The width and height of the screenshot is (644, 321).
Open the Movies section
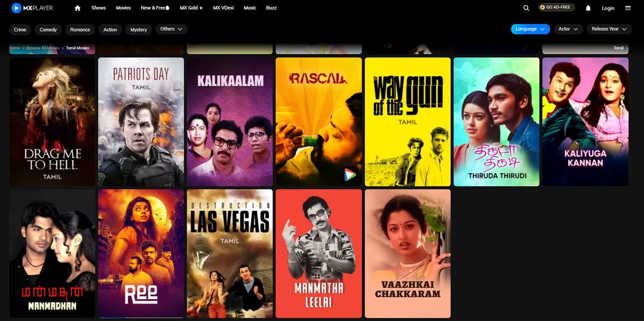[x=123, y=8]
